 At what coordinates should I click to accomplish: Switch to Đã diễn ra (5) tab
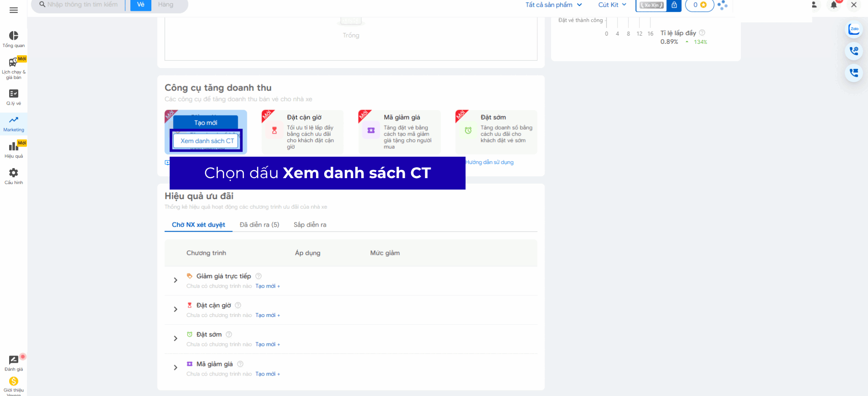click(259, 225)
